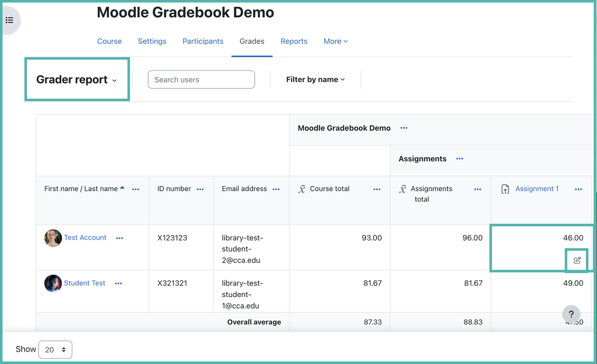Open the Filter by name dropdown
The image size is (597, 364).
315,80
